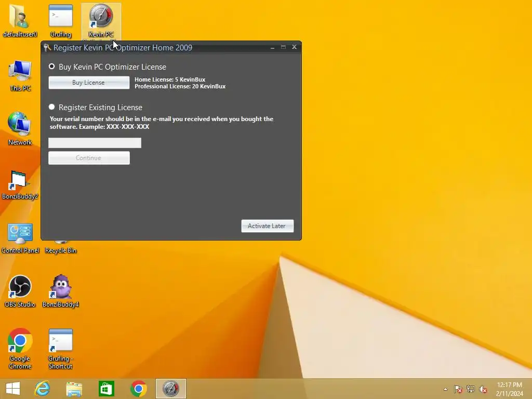Select the Control Panel desktop icon
The width and height of the screenshot is (532, 399).
click(x=20, y=238)
